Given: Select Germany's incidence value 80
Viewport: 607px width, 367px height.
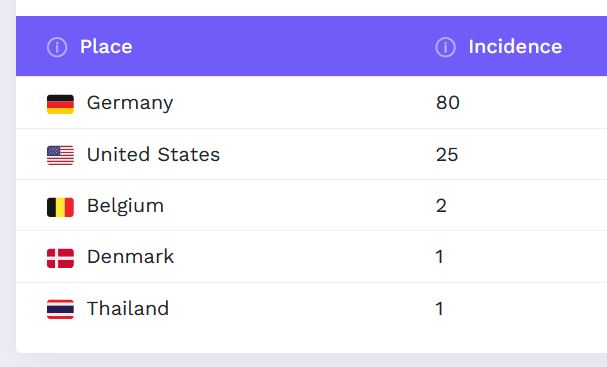Looking at the screenshot, I should click(448, 103).
